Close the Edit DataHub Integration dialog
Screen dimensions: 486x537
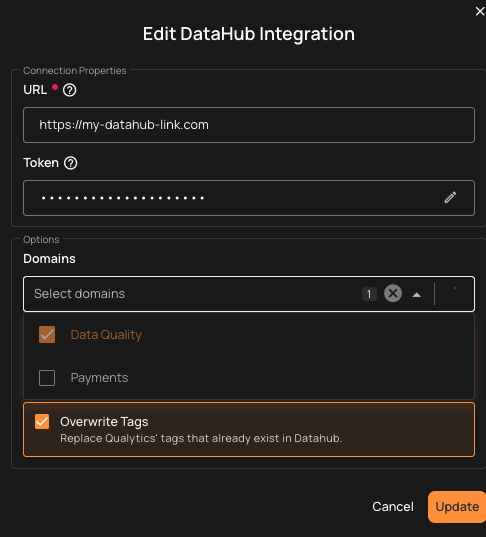[x=479, y=11]
